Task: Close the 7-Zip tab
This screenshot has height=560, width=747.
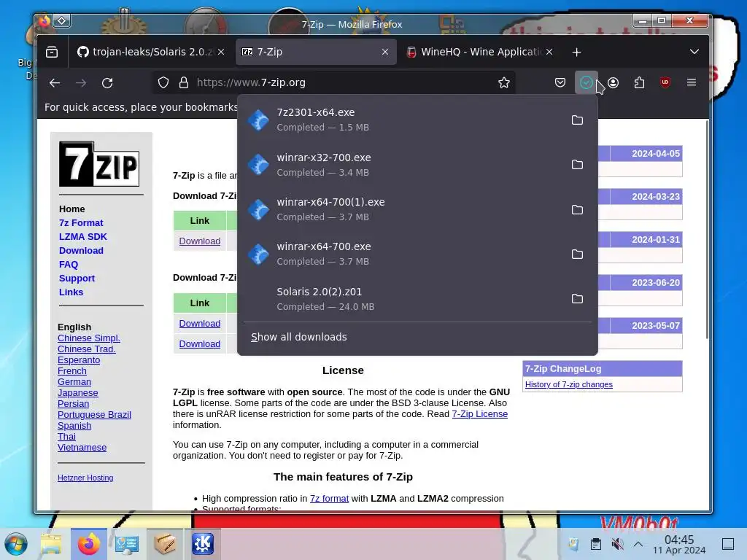Action: point(385,52)
